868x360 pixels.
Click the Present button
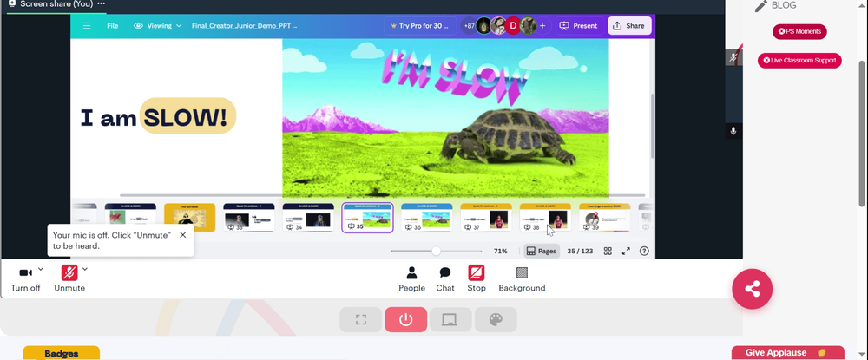click(x=578, y=25)
